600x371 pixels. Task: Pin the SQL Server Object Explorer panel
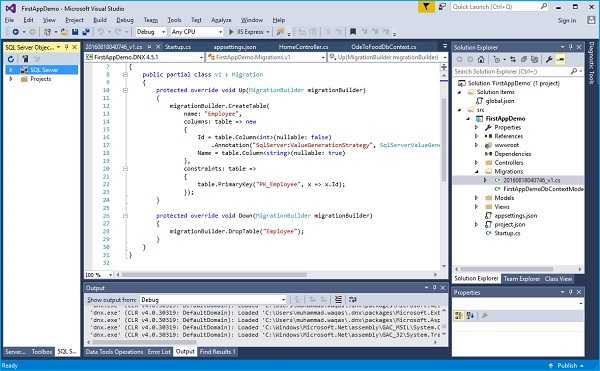point(67,47)
